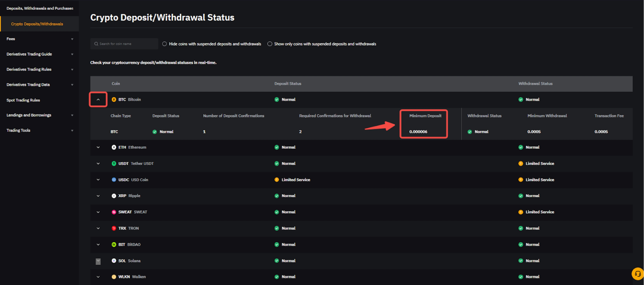Click the Tether USDT coin icon
644x285 pixels.
pyautogui.click(x=114, y=163)
